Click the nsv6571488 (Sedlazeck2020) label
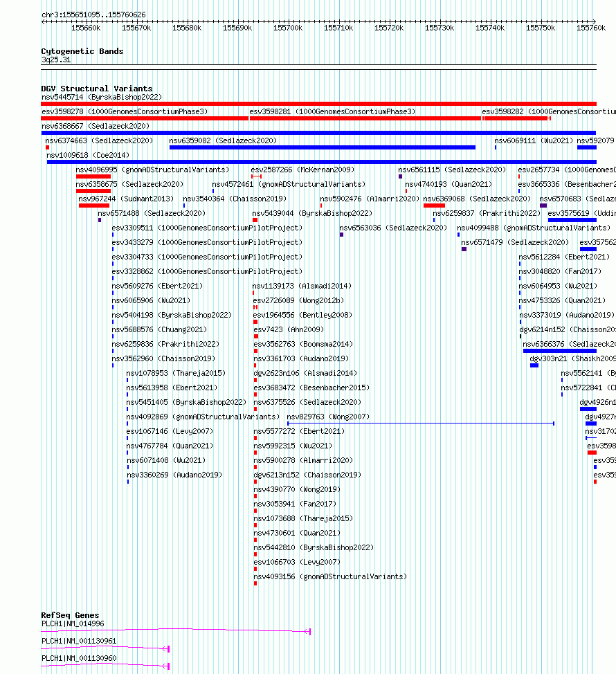616x674 pixels. tap(152, 214)
